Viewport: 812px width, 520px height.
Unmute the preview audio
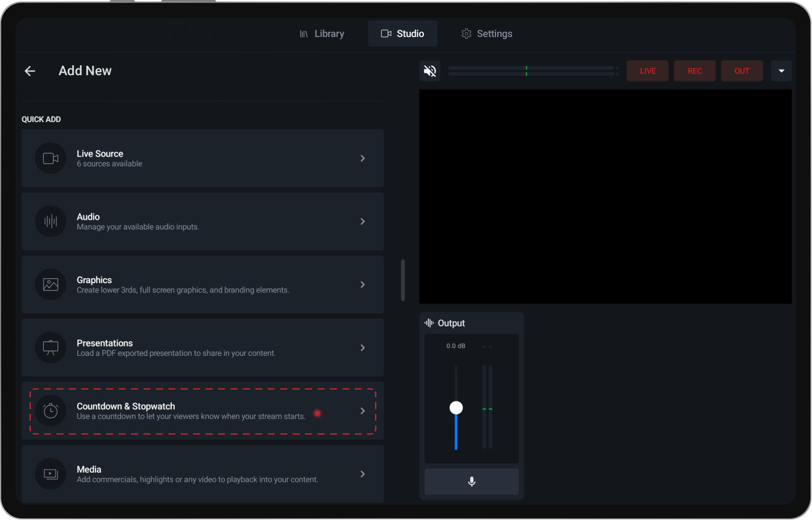[x=430, y=70]
